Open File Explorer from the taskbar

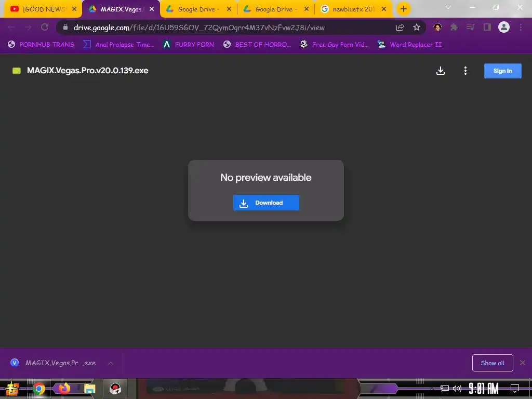click(x=89, y=389)
